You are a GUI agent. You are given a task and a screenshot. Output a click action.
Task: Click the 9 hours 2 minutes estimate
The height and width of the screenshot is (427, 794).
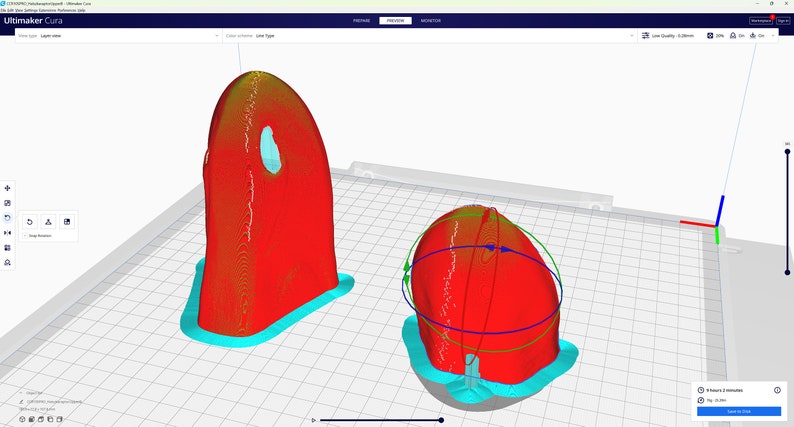(x=725, y=390)
